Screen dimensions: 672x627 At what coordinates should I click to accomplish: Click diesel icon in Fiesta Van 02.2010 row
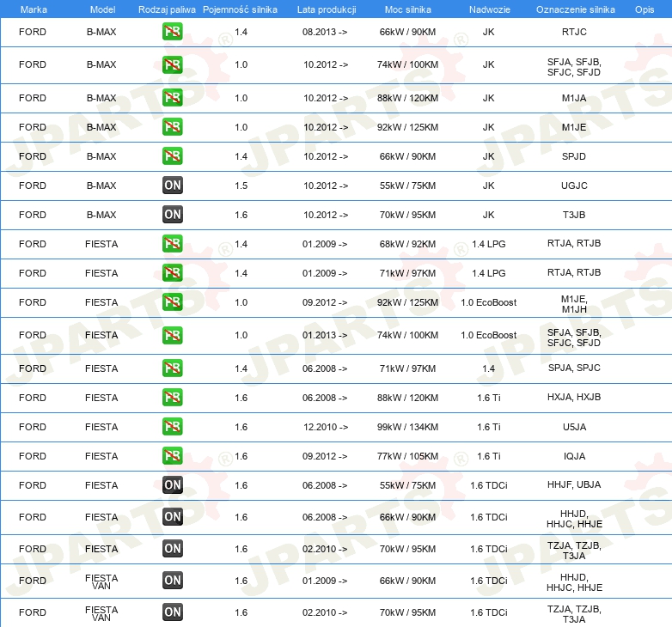173,612
